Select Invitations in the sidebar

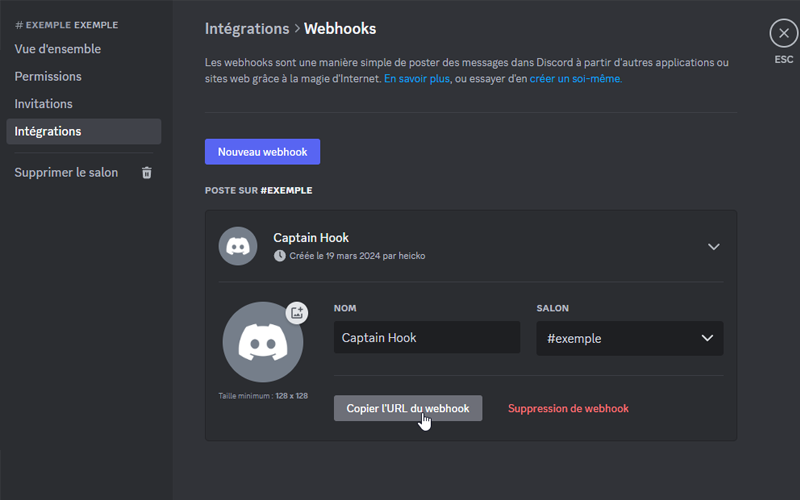[44, 104]
